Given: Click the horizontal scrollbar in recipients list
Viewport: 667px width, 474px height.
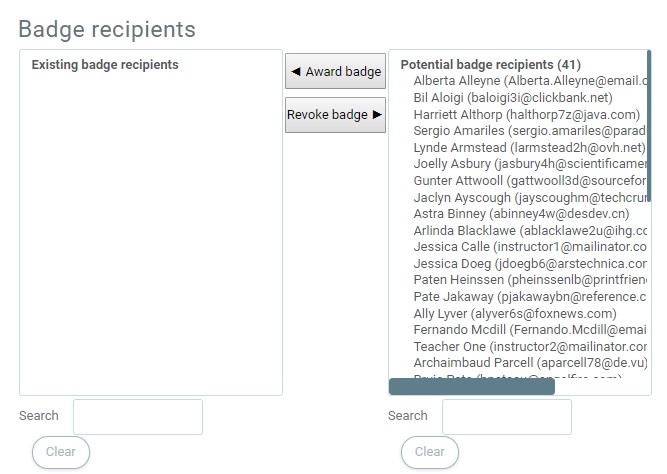Looking at the screenshot, I should (x=471, y=387).
